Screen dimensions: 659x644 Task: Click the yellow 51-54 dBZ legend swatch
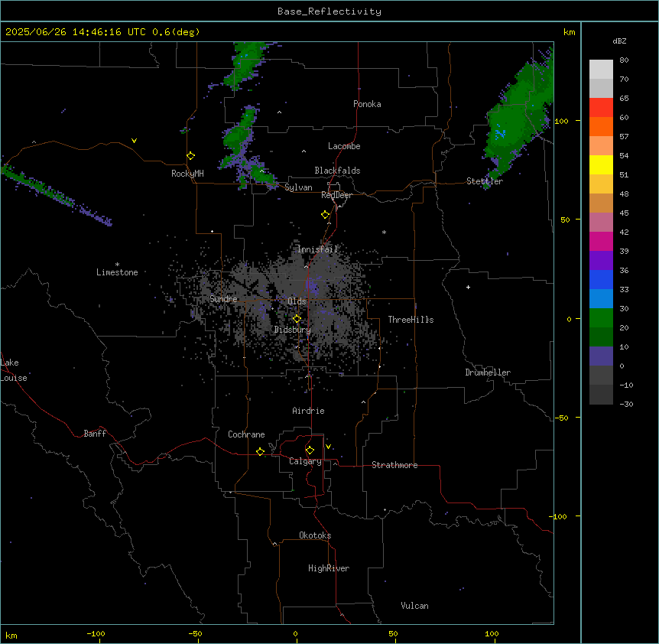[601, 164]
